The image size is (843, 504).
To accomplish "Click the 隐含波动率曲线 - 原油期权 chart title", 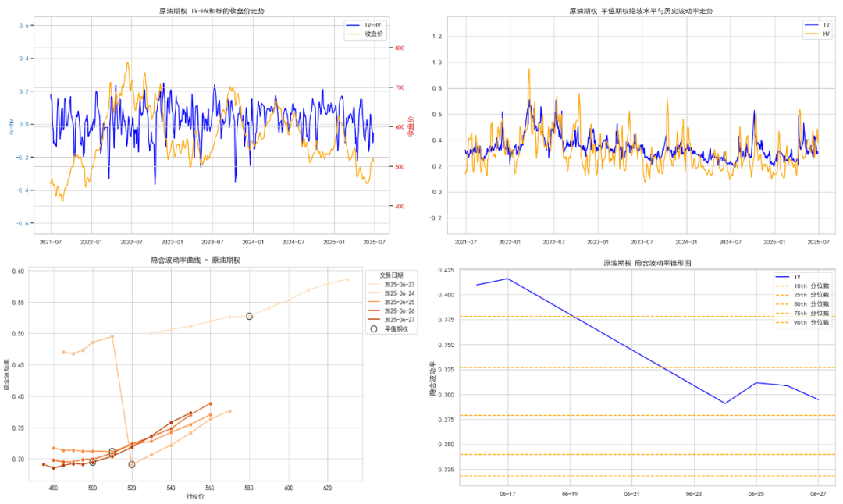I will pos(195,260).
